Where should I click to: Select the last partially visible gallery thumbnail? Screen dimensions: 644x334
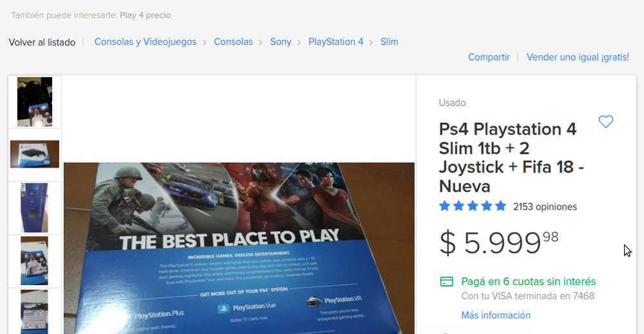click(x=35, y=311)
